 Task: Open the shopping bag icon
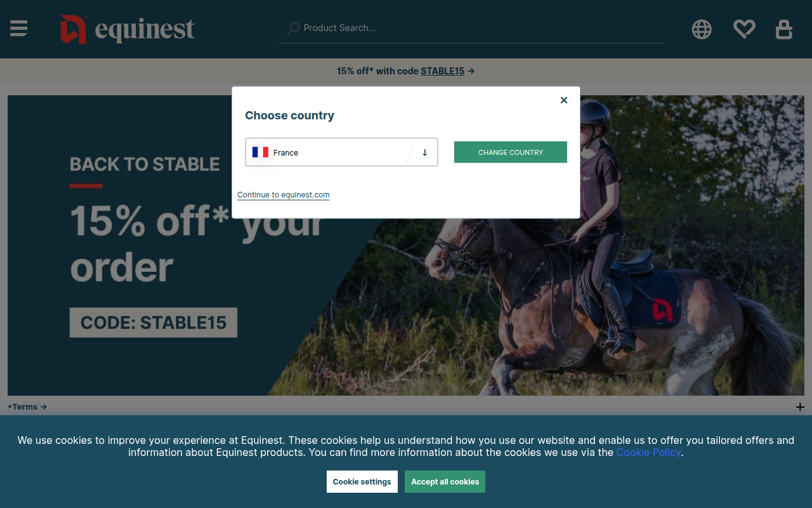click(x=784, y=29)
